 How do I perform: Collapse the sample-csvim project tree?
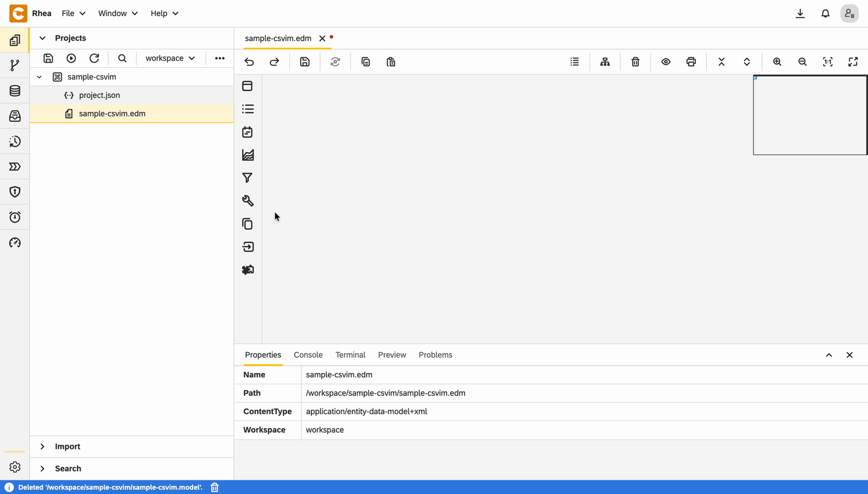point(39,77)
